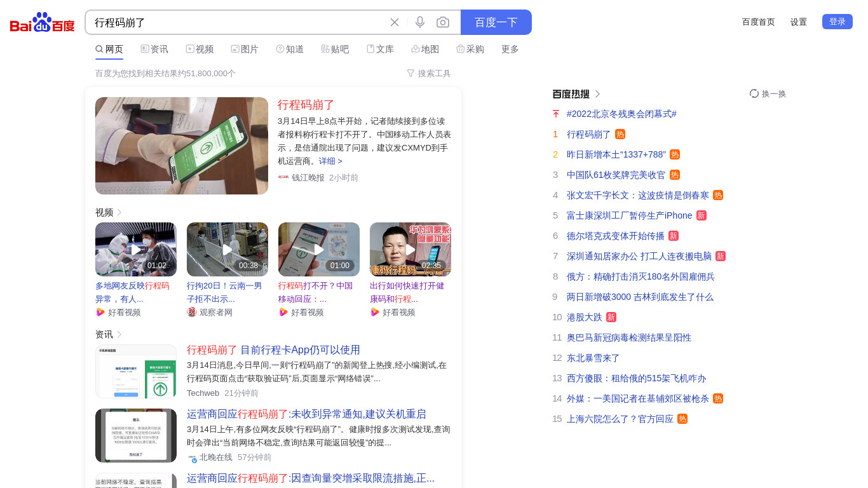Open hot topic 东北暴雪来了

593,358
